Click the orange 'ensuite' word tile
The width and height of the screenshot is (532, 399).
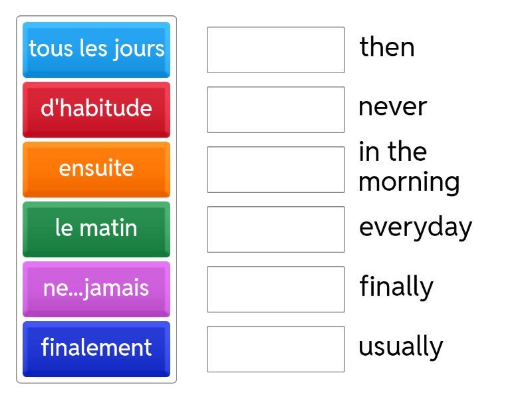point(96,169)
